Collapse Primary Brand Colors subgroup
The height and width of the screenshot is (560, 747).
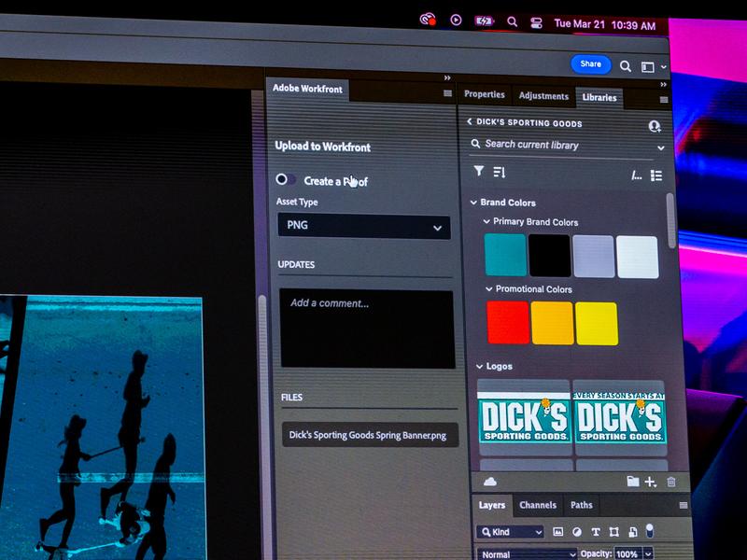pos(486,221)
